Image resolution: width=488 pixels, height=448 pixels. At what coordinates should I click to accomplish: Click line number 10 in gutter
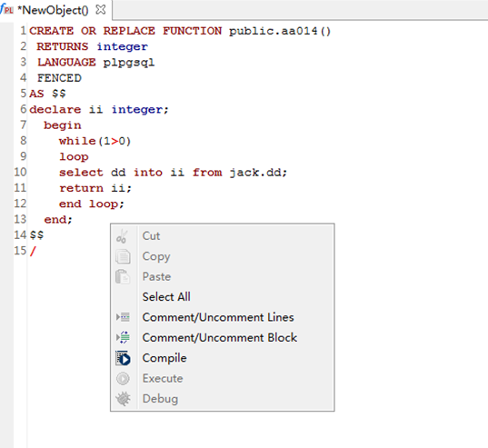20,172
